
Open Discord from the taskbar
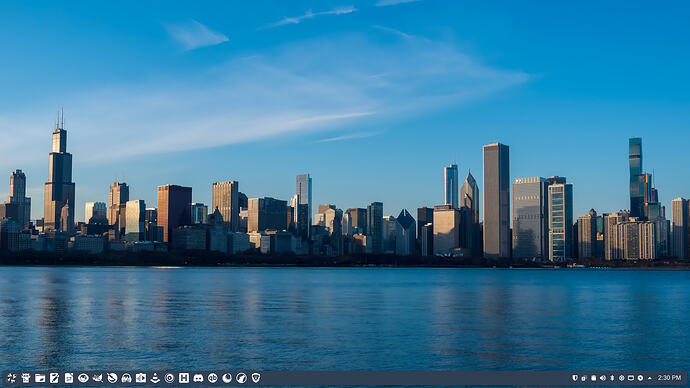tap(198, 378)
